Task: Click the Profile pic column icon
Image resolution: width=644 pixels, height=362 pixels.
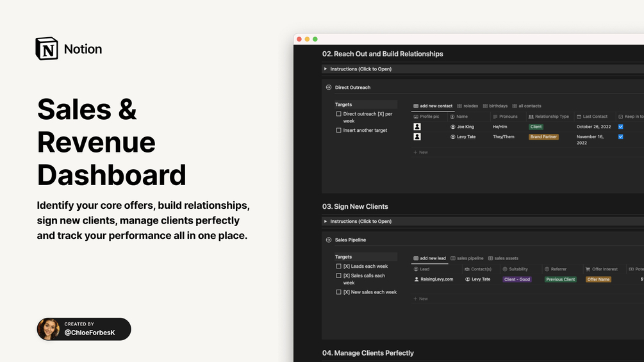Action: [x=416, y=117]
